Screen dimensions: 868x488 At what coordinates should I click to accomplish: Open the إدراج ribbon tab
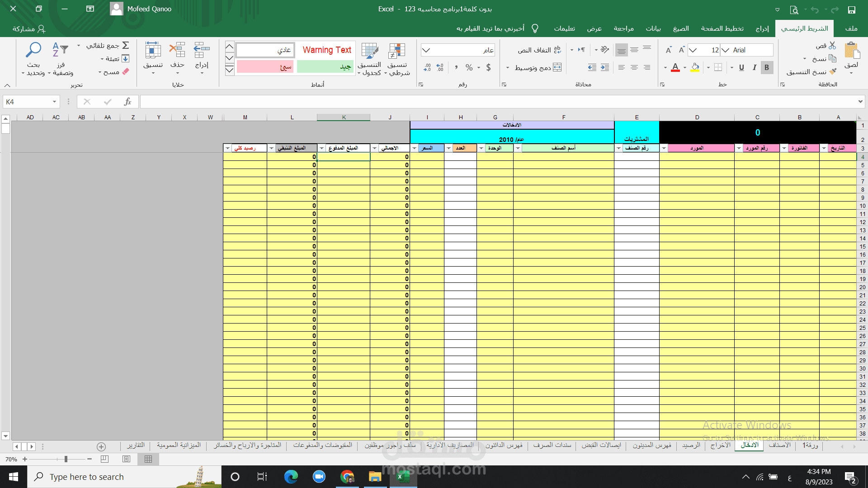pyautogui.click(x=762, y=28)
